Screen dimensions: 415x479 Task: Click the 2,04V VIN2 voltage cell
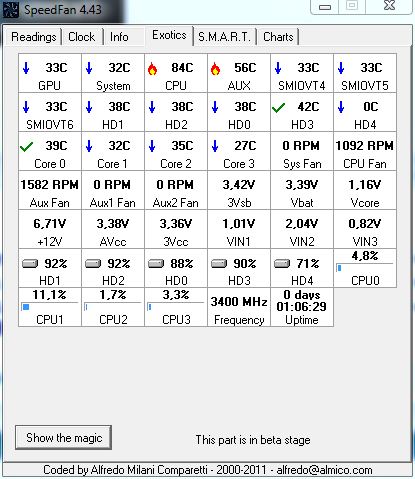pos(302,229)
